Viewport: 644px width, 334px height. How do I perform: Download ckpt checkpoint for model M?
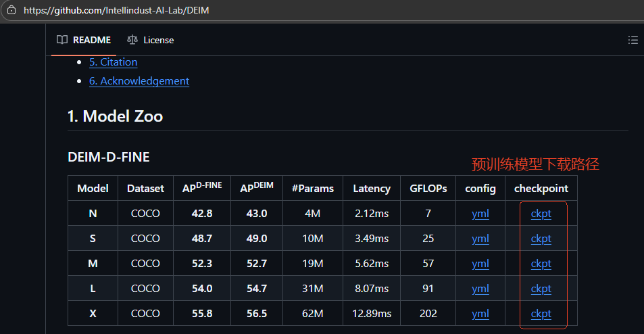point(541,264)
